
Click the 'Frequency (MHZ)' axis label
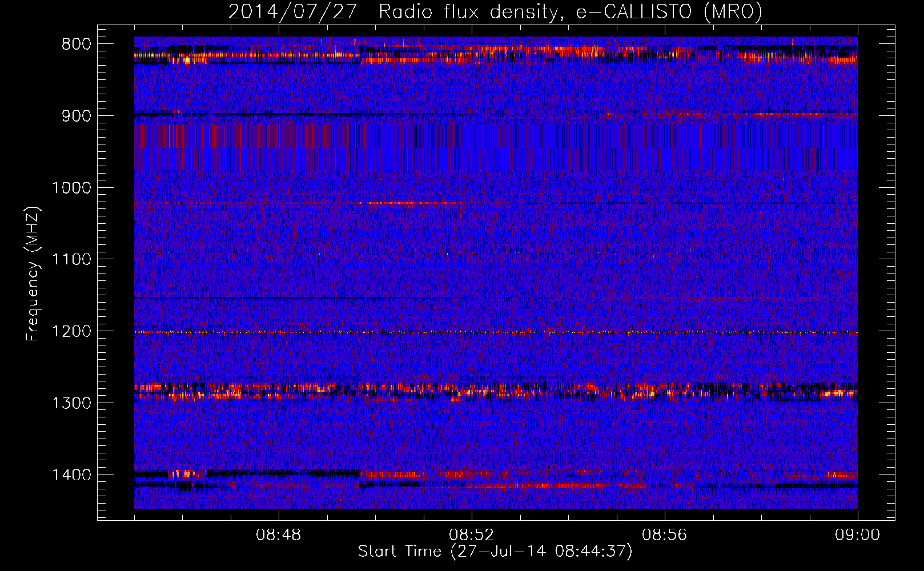tap(32, 274)
